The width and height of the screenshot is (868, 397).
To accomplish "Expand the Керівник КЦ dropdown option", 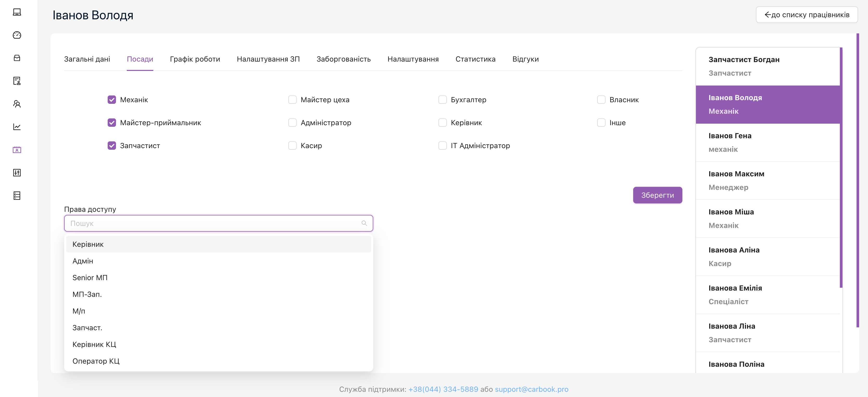I will pyautogui.click(x=94, y=344).
